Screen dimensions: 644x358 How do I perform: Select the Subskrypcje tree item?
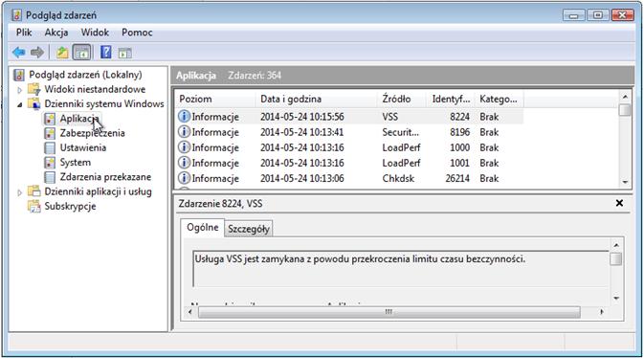[x=70, y=207]
